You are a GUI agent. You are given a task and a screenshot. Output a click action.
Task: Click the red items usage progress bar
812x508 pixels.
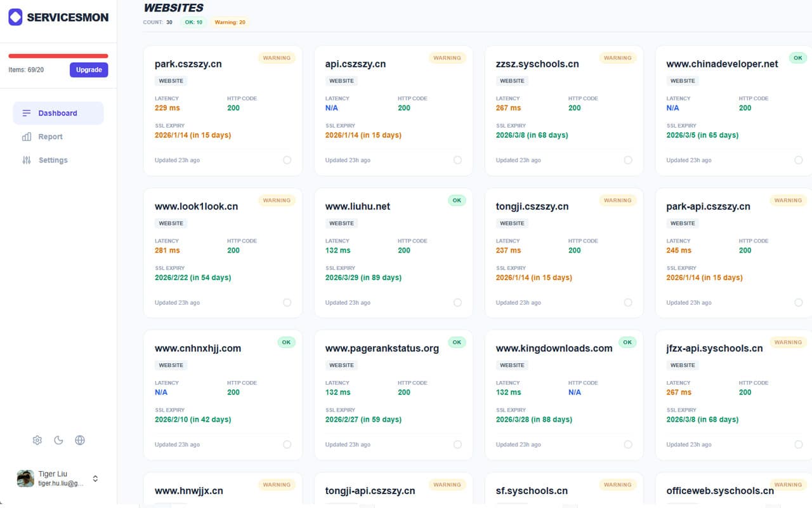click(x=58, y=56)
